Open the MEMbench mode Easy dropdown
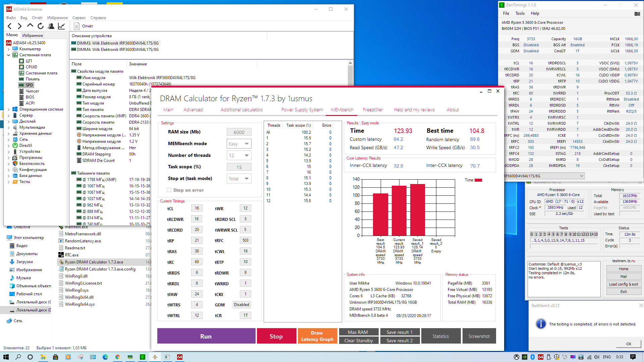644x362 pixels. [x=239, y=144]
